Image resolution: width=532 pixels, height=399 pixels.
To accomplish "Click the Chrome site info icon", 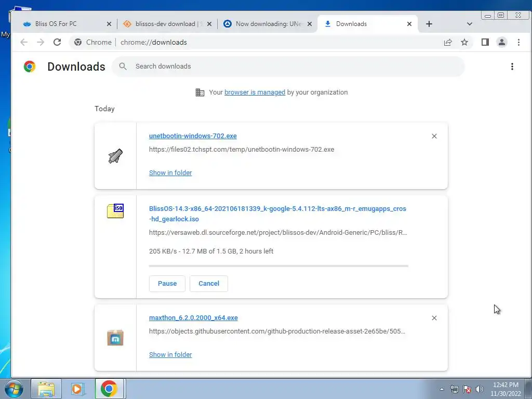I will 78,42.
